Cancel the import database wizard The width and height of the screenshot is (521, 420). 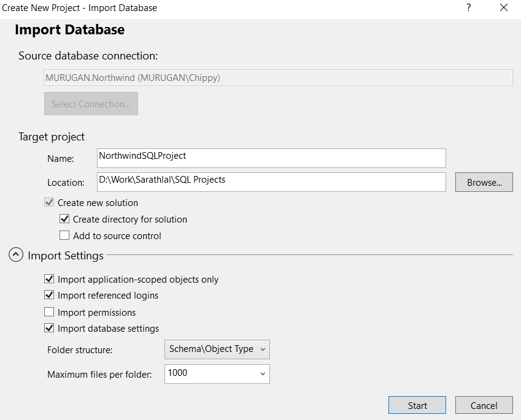click(484, 405)
